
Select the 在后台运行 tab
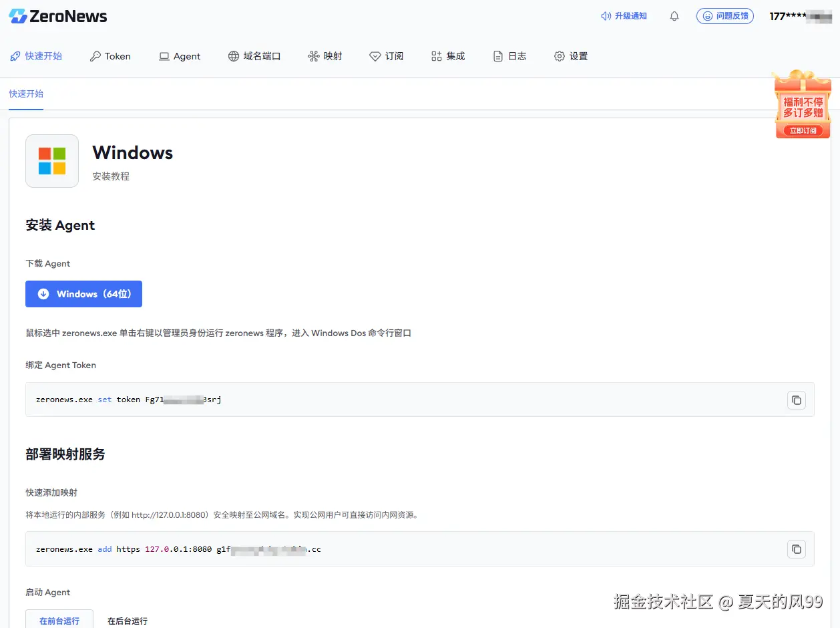pos(128,621)
